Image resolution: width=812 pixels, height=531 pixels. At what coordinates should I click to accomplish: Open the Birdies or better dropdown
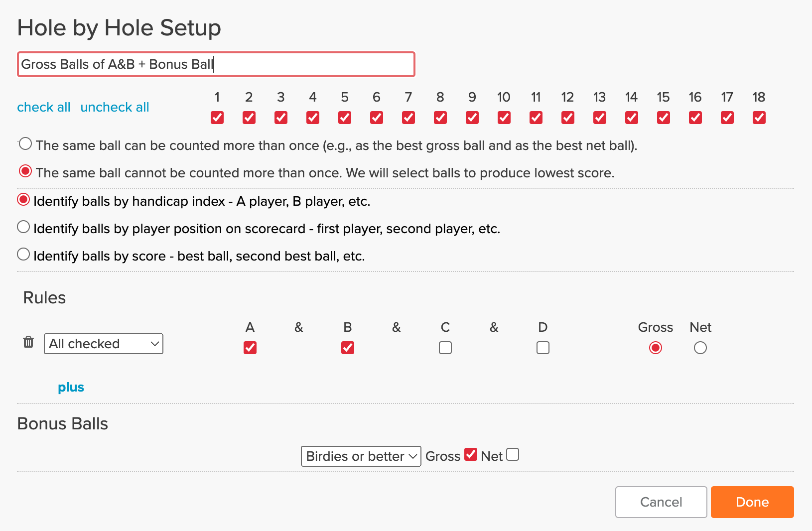pos(361,456)
